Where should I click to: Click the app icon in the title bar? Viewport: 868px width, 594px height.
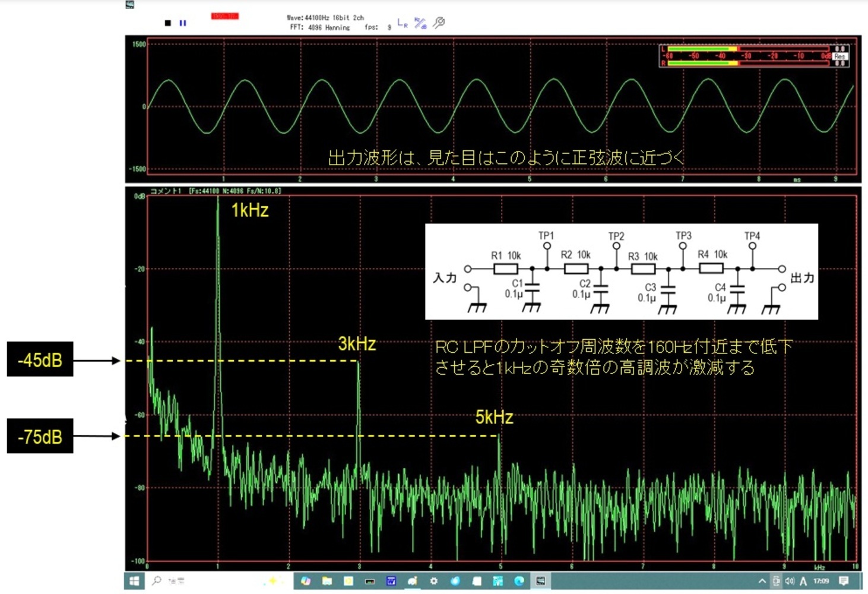coord(129,5)
